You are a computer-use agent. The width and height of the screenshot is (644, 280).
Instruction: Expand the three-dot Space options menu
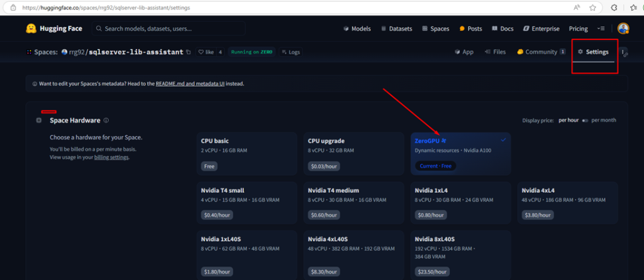tap(623, 52)
